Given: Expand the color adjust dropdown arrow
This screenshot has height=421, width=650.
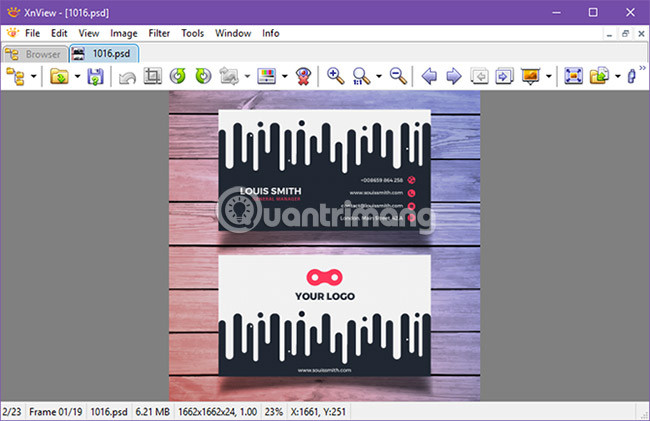Looking at the screenshot, I should pos(284,77).
